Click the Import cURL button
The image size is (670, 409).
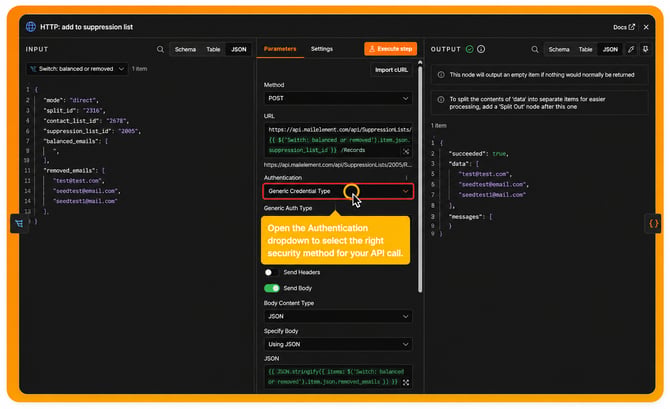tap(391, 70)
